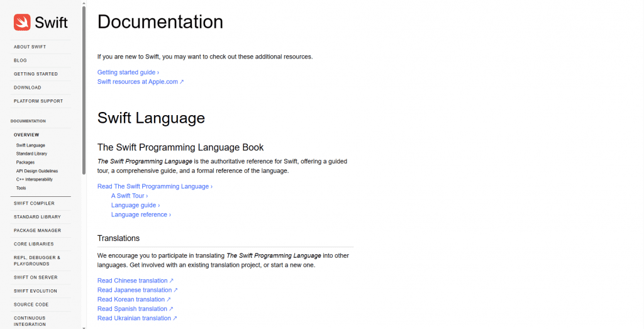Navigate to Package Manager in sidebar
Screen dimensions: 644x329
(x=37, y=231)
